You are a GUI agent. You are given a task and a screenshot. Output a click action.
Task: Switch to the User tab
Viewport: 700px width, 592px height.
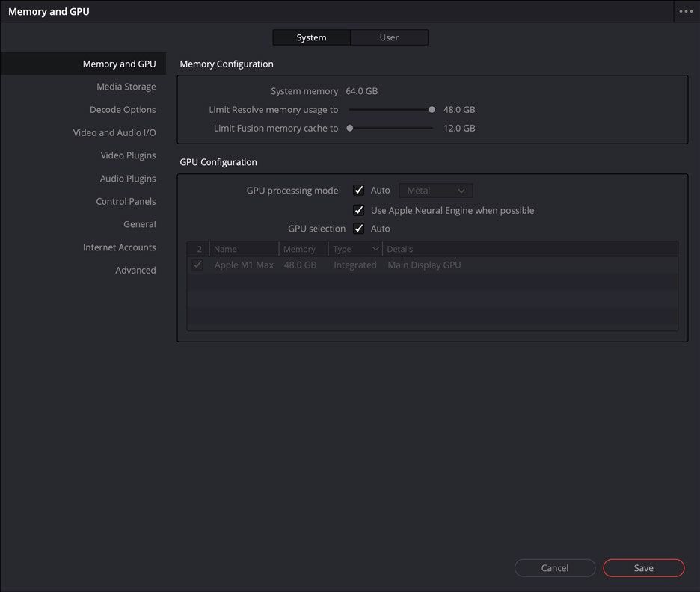click(390, 37)
